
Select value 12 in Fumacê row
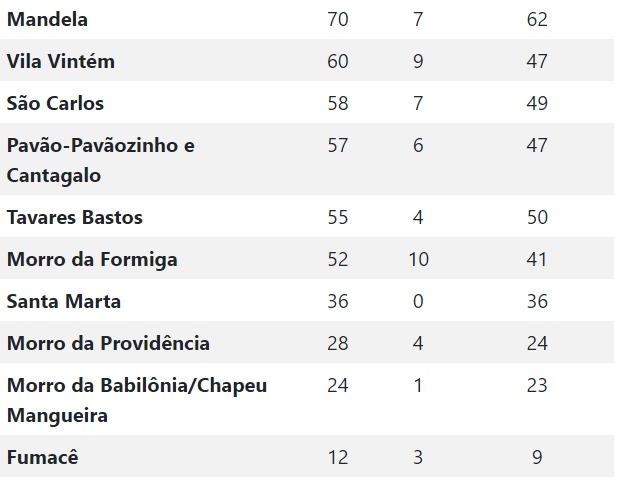338,457
